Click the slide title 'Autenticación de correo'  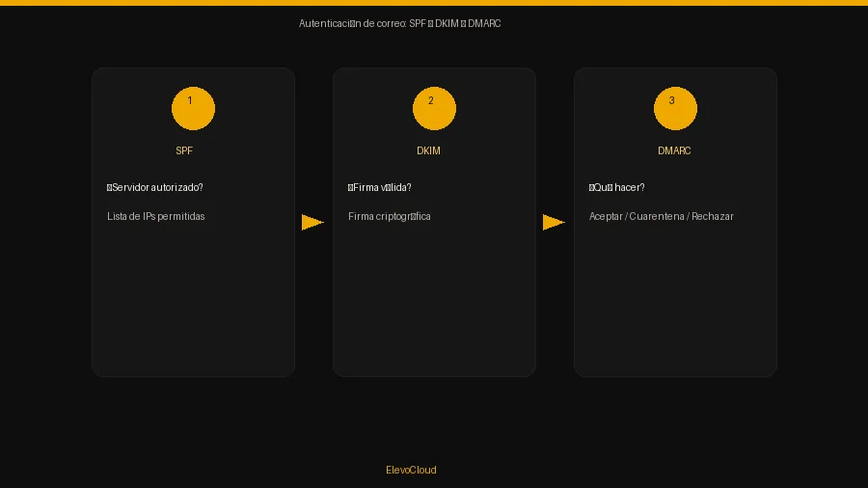[399, 24]
